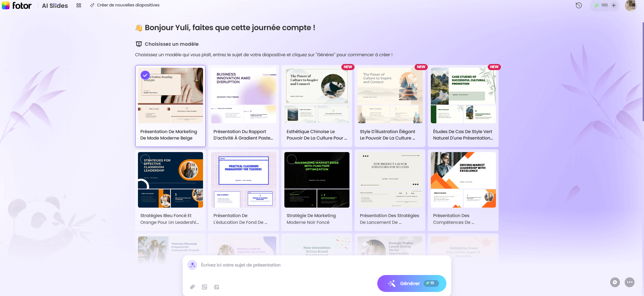644x296 pixels.
Task: Click the Générer button
Action: click(411, 283)
